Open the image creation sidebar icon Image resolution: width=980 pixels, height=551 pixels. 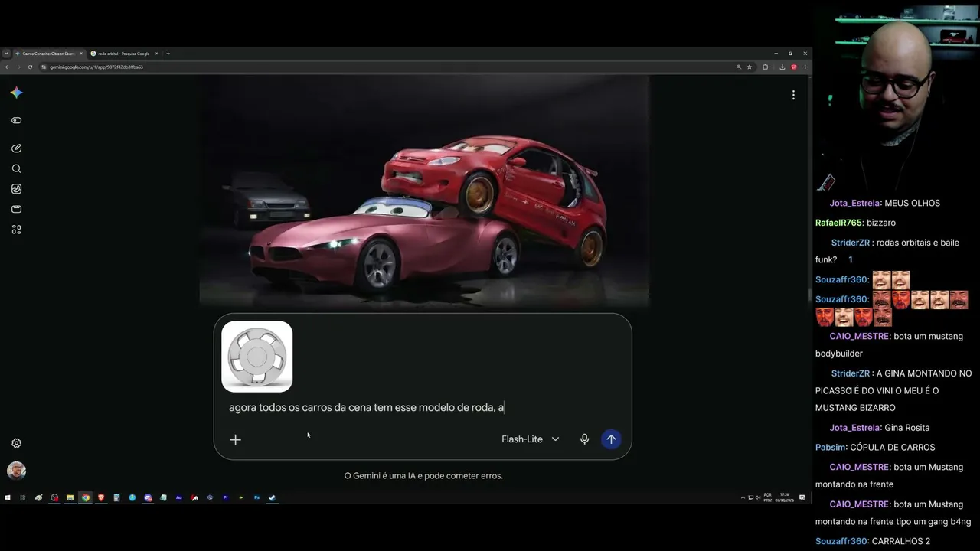(16, 189)
